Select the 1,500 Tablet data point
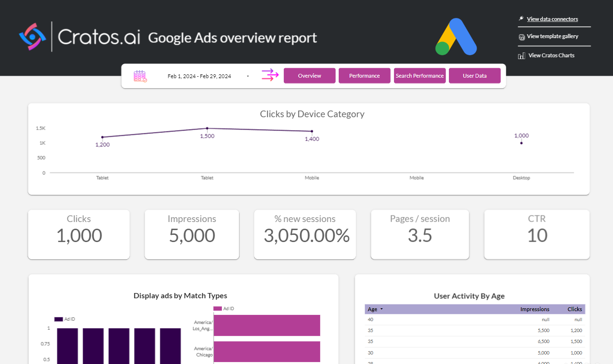This screenshot has width=613, height=364. coord(207,128)
